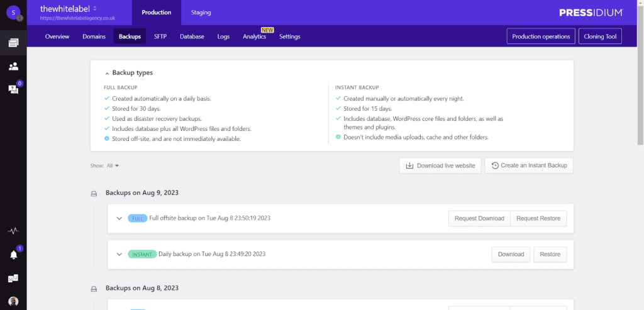Go to the Database tab

tap(192, 36)
